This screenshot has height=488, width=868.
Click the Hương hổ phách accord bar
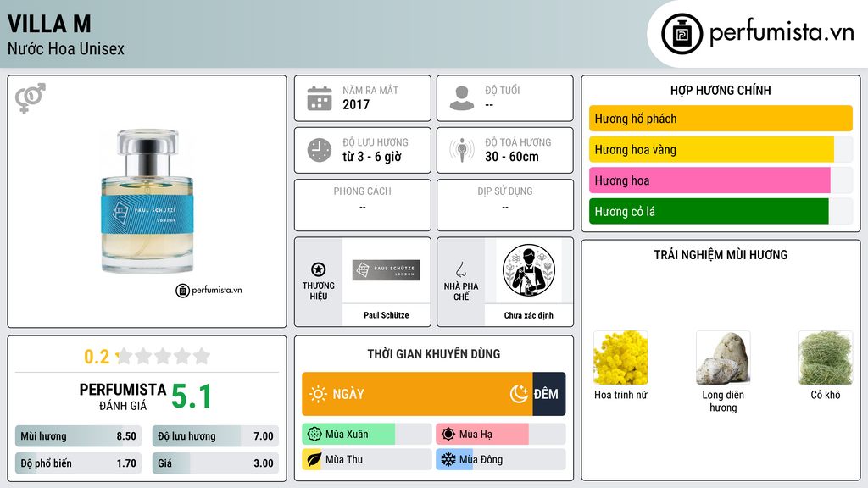(721, 119)
